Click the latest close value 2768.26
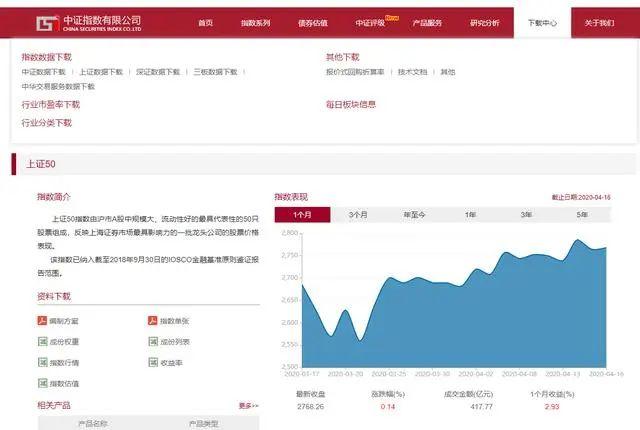Screen dimensions: 640x430 pos(311,407)
